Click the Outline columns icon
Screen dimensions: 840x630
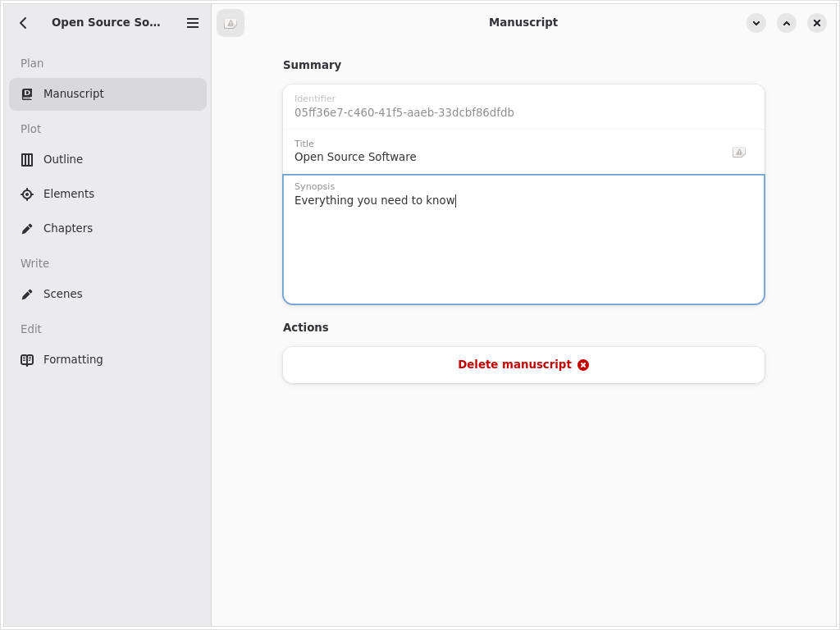pos(27,160)
